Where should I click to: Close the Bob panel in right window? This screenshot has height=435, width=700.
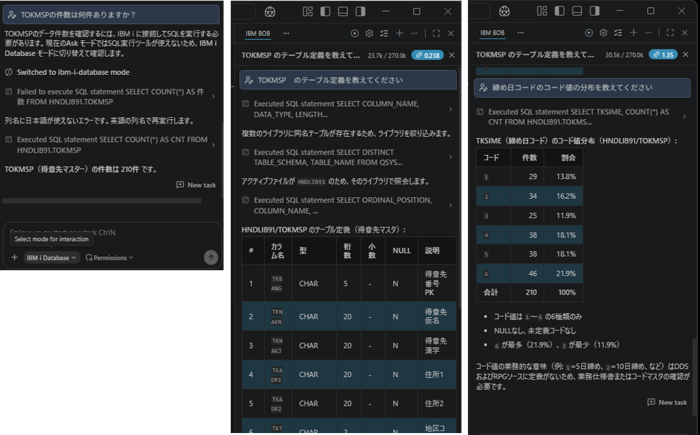click(685, 33)
